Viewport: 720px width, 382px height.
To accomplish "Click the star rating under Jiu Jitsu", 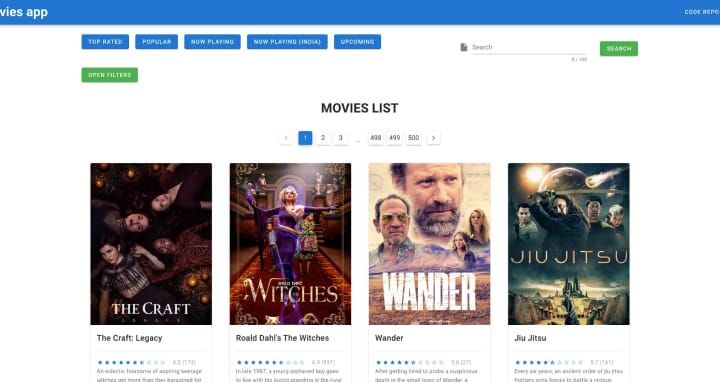I will 549,362.
